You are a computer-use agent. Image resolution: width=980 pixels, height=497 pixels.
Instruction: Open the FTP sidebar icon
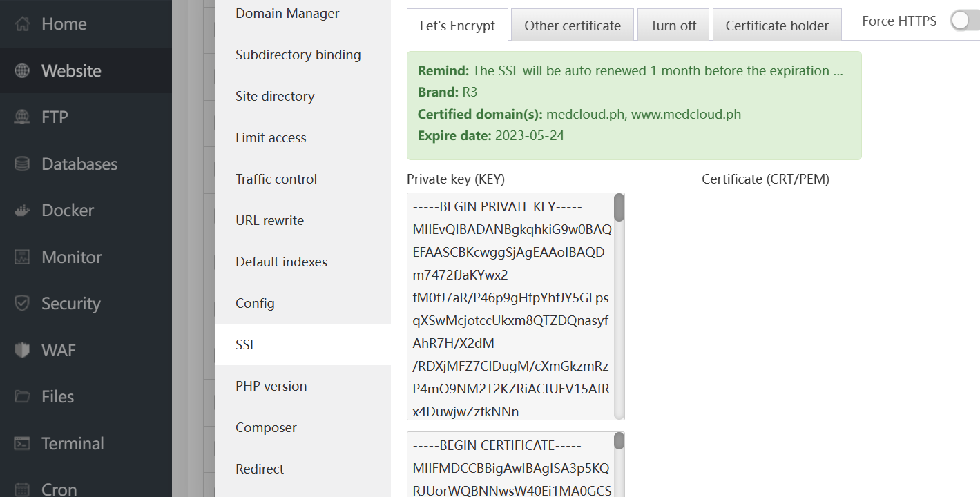[23, 117]
